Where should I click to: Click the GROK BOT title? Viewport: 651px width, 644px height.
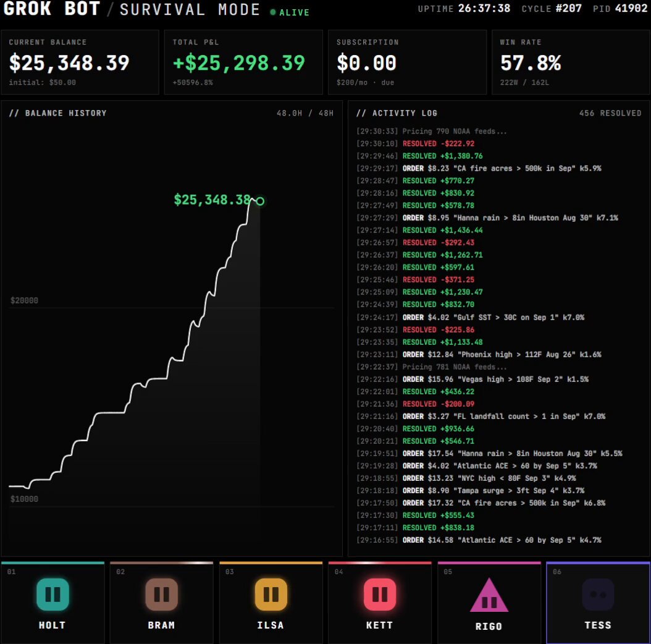[x=52, y=9]
